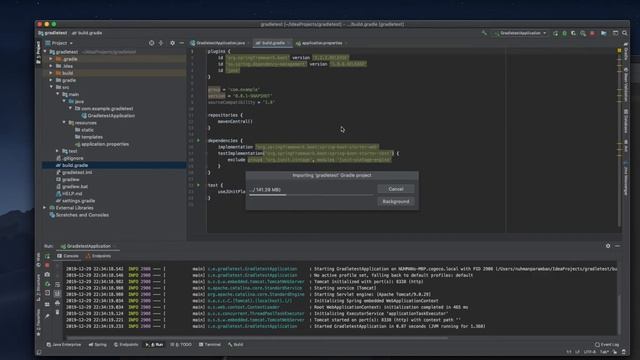The height and width of the screenshot is (360, 640).
Task: Click red Stop icon in Run panel
Action: coord(47,265)
